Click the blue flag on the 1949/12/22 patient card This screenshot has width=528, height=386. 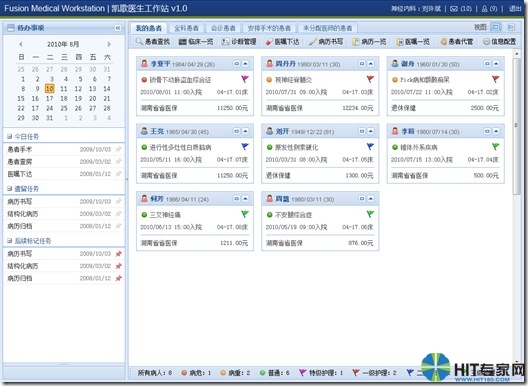[370, 146]
